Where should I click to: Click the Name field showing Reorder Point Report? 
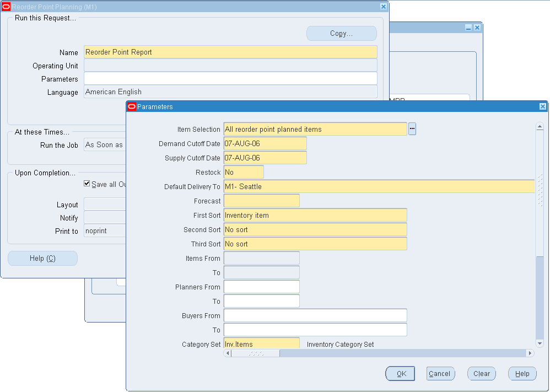(230, 52)
